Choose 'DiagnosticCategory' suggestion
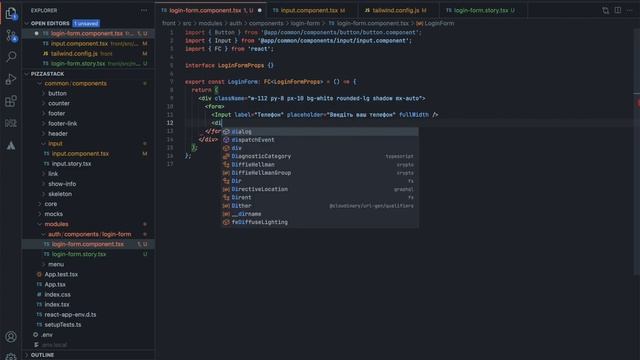 point(320,156)
